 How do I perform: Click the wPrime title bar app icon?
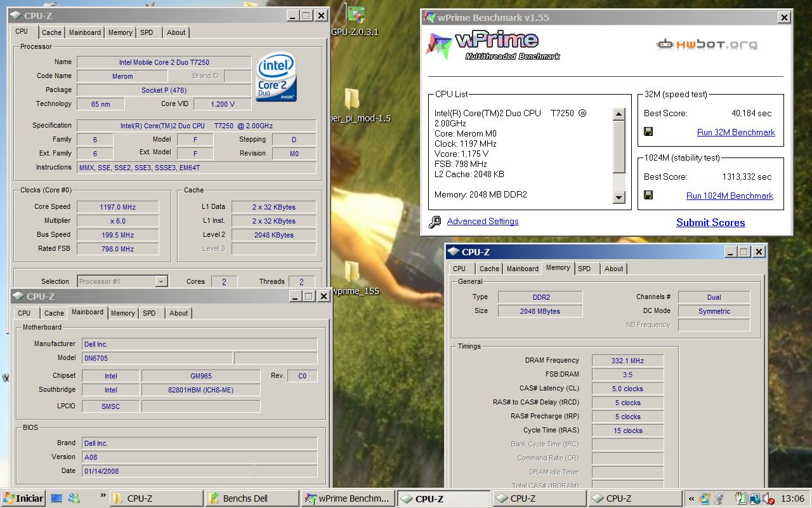[x=429, y=18]
